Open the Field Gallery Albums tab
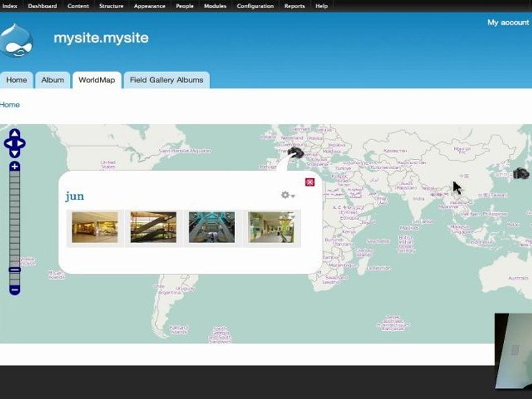The height and width of the screenshot is (399, 532). coord(166,80)
